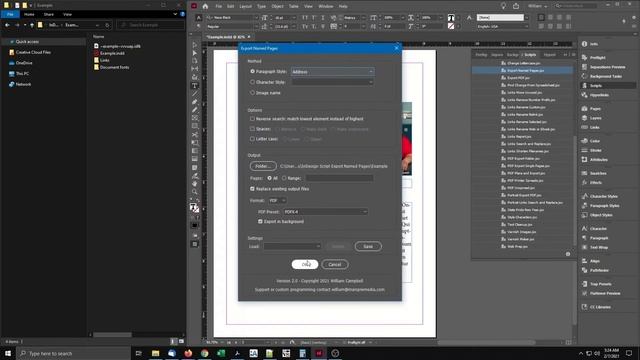Click the toolbox fill and stroke swatch

coord(194,208)
